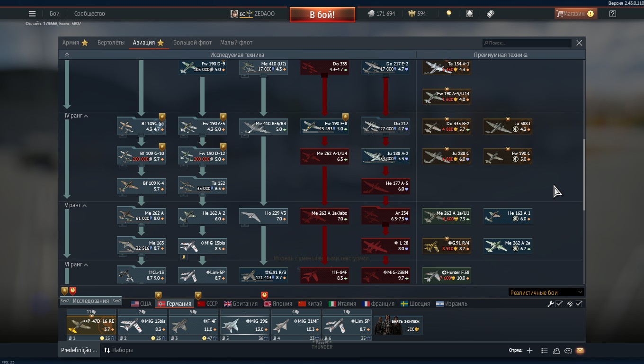
Task: Select the P-47D-16-RE crew slot
Action: [91, 325]
